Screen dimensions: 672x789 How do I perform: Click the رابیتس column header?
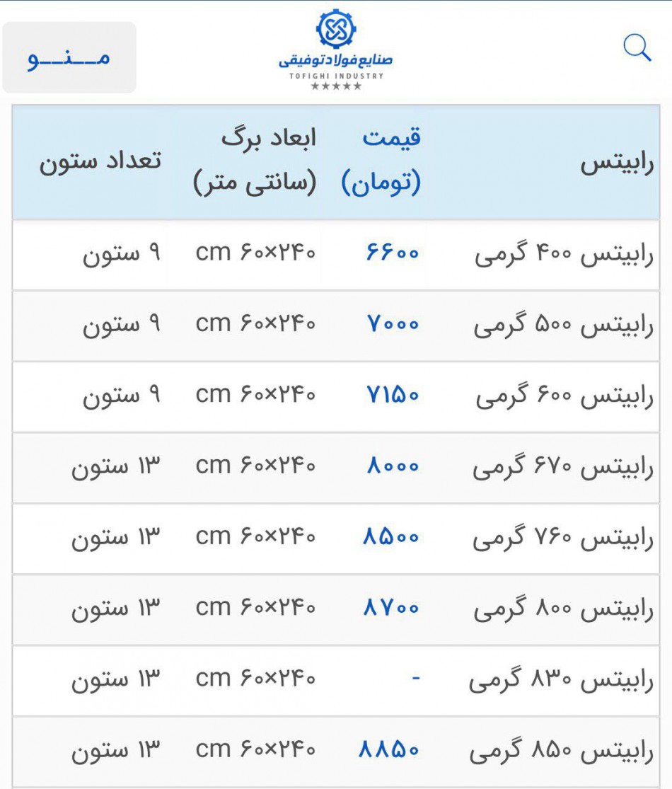pyautogui.click(x=617, y=163)
